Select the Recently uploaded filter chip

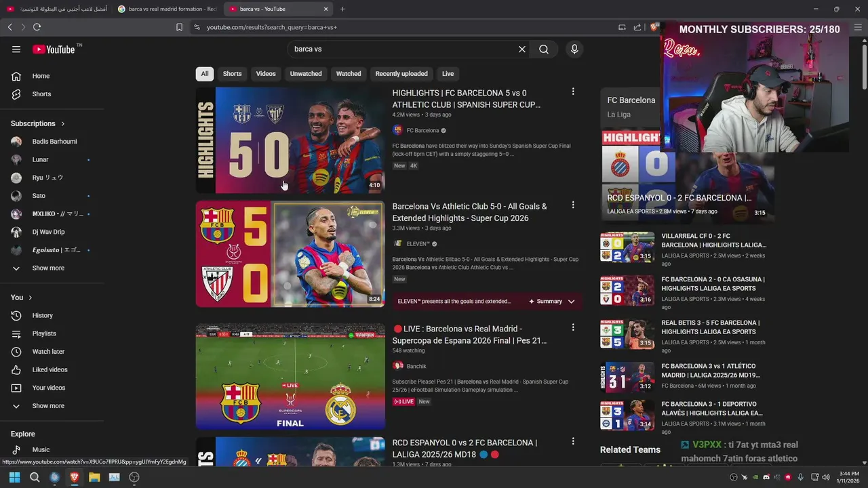(x=401, y=74)
